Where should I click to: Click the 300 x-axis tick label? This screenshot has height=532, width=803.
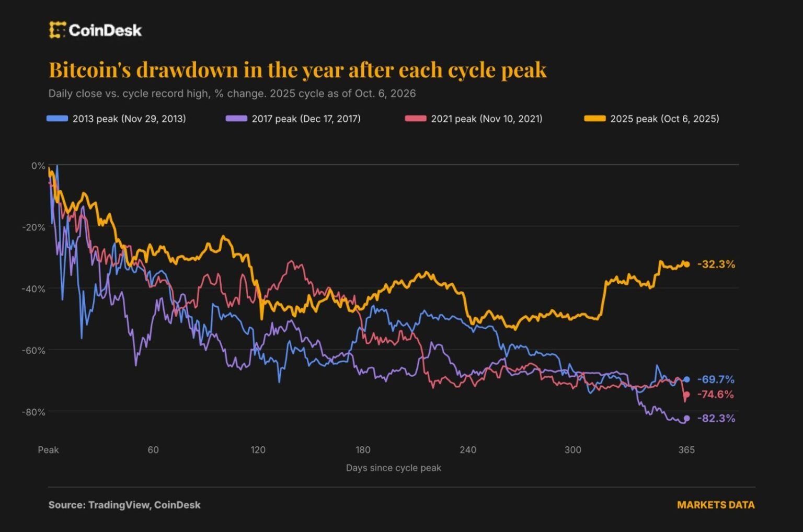(573, 450)
